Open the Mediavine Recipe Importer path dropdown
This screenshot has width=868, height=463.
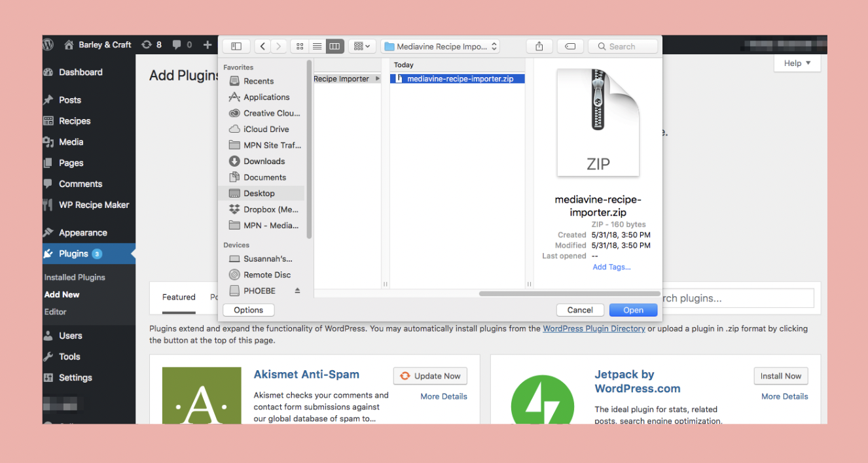click(x=440, y=46)
